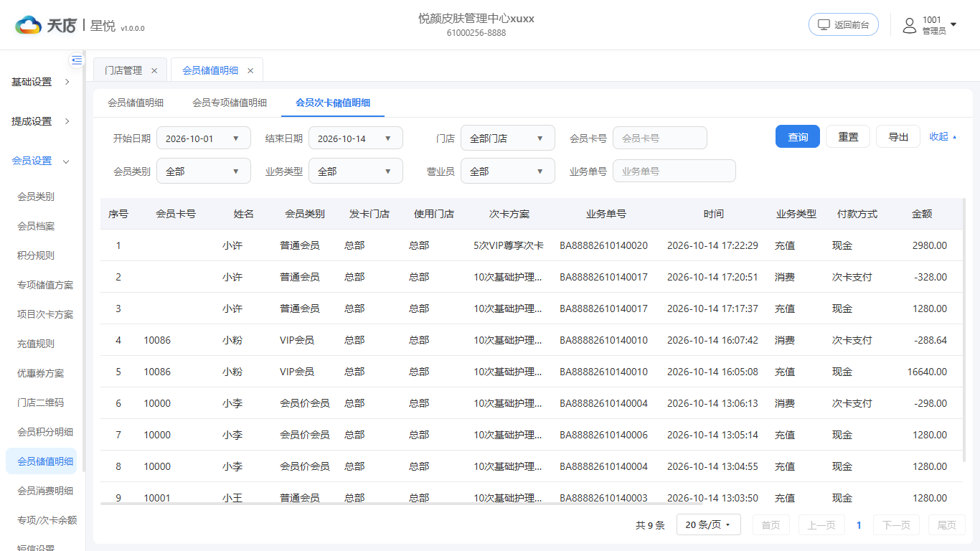Screen dimensions: 980x551
Task: Click the monitor icon in 返回前台
Action: pyautogui.click(x=824, y=24)
